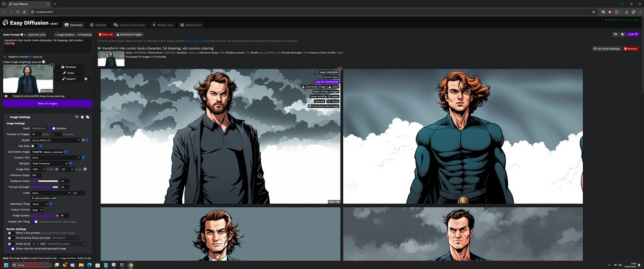
Task: Expand the Custom VAE dropdown
Action: click(56, 157)
